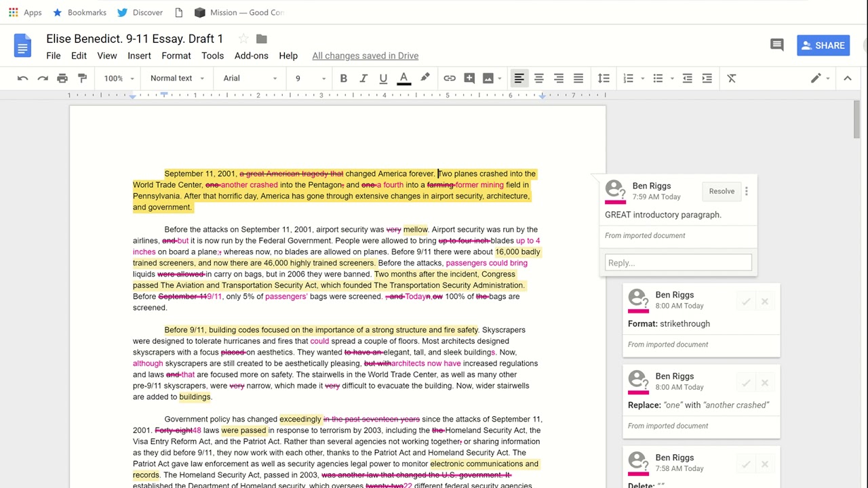Open the Line spacing menu

point(604,79)
